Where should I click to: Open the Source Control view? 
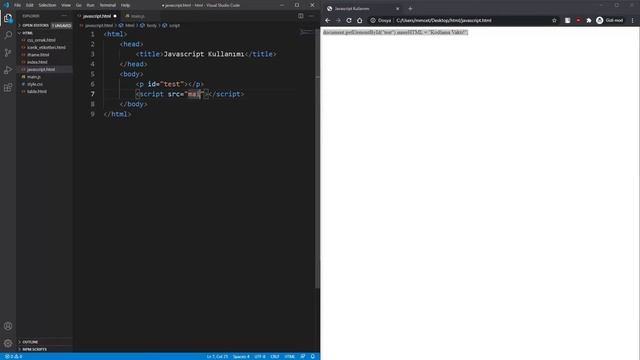click(x=8, y=53)
